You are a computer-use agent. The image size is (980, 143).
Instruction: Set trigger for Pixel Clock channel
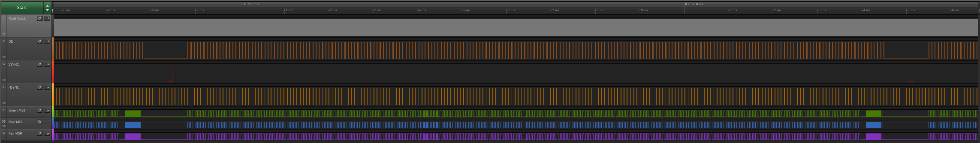tap(47, 18)
